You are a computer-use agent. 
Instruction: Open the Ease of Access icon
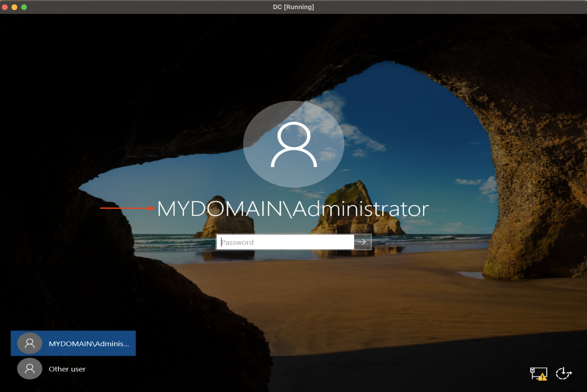coord(563,373)
